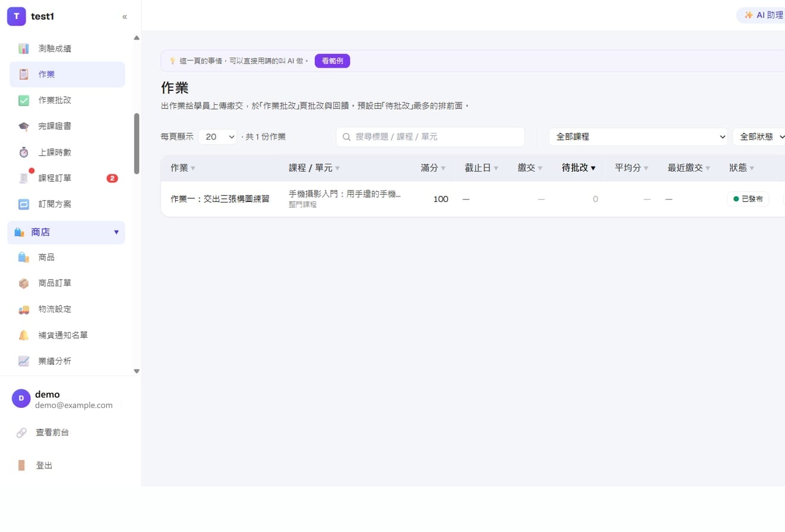
Task: Sort the table by 作業 column
Action: pos(183,168)
